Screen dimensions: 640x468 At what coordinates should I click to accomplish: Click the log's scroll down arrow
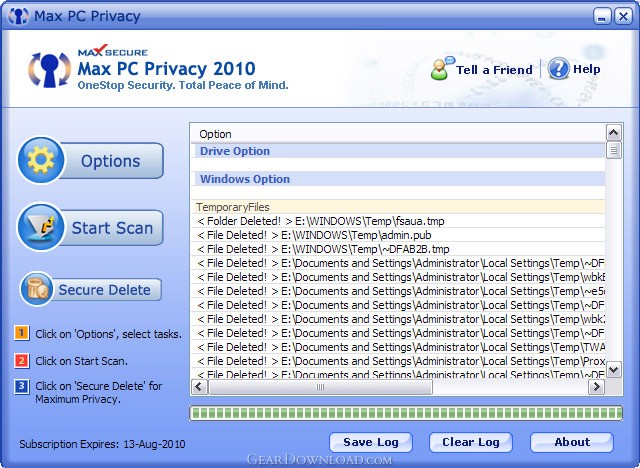coord(613,370)
